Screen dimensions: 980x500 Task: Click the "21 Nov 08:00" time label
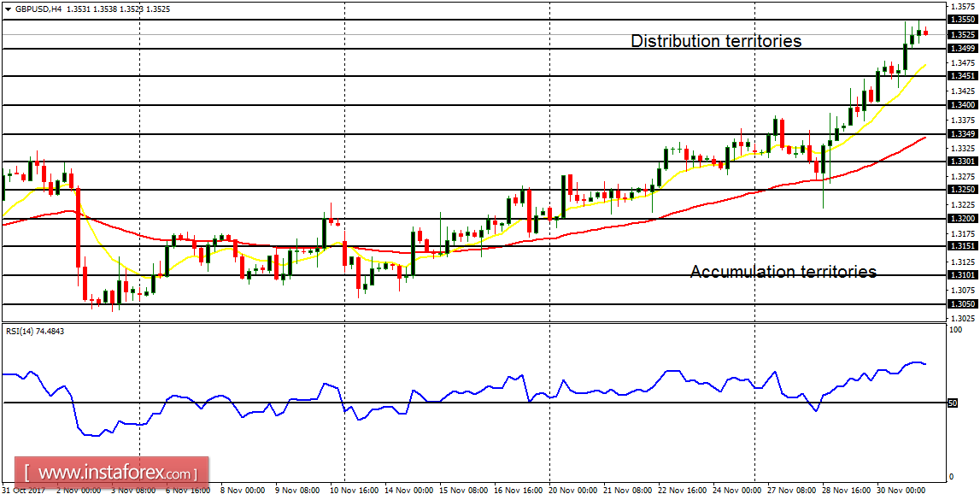pos(627,491)
